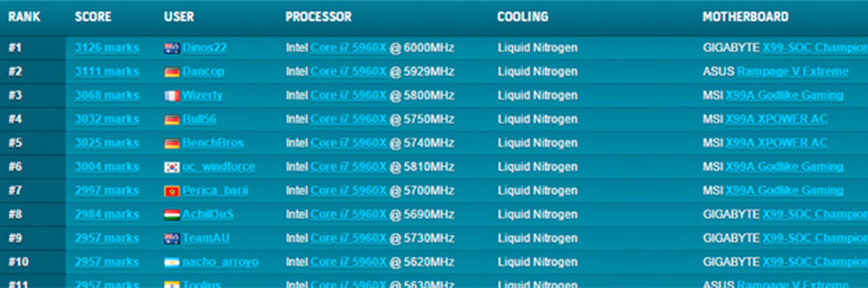View user profile oc_windforce
The width and height of the screenshot is (868, 288).
pos(218,167)
